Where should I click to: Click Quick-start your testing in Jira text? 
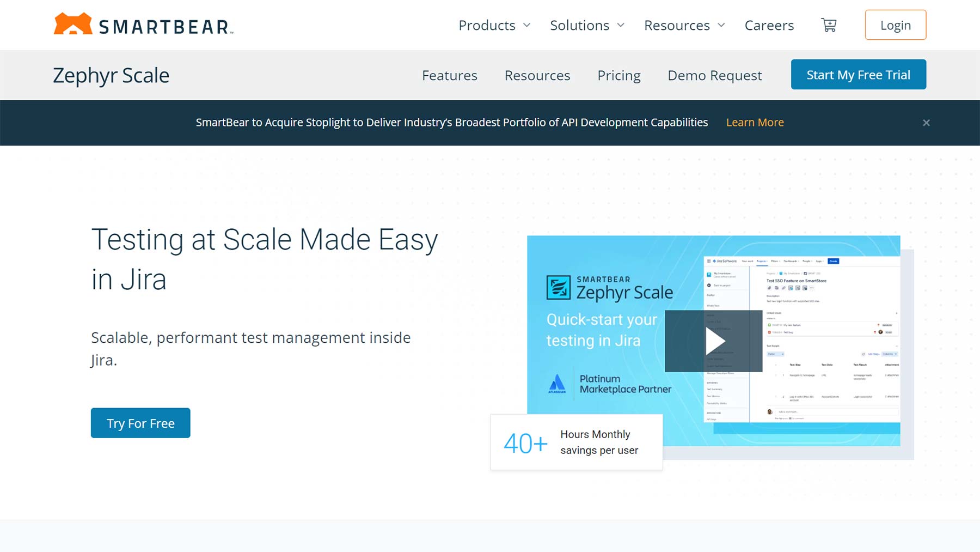602,330
